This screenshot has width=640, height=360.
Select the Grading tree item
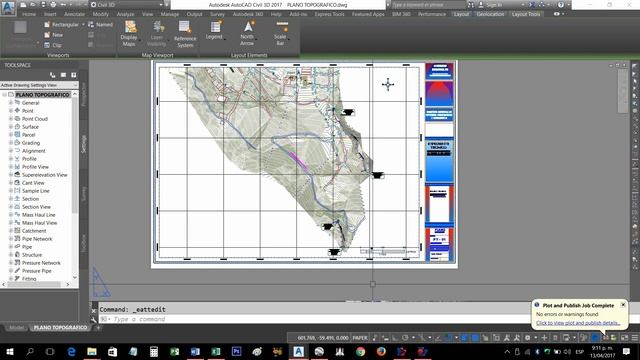click(31, 143)
